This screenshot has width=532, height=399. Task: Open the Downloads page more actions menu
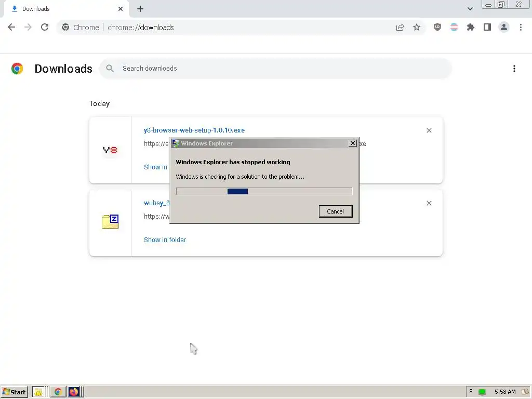click(514, 69)
